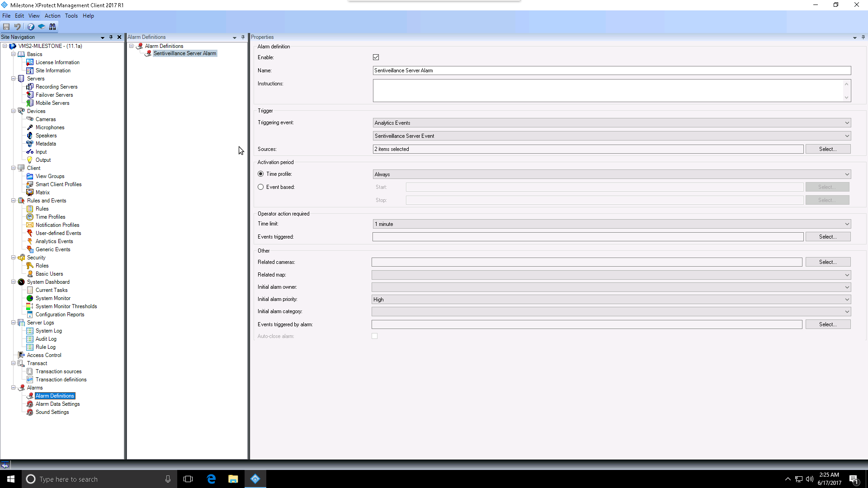Viewport: 868px width, 488px height.
Task: Click the Save icon in toolbar
Action: tap(6, 27)
